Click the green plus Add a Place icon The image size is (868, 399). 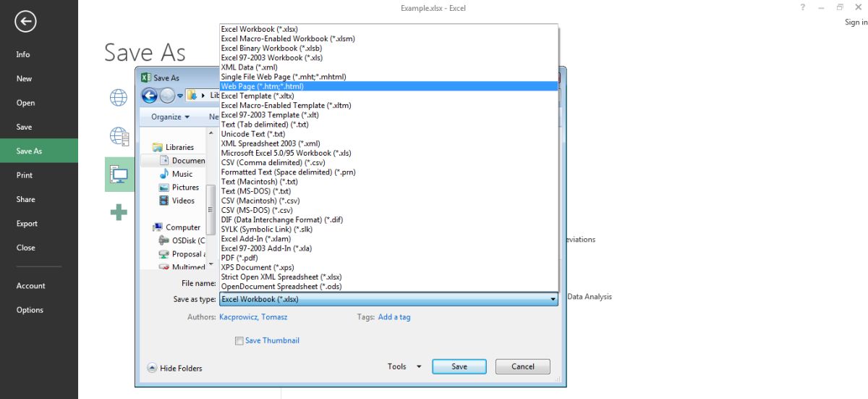click(x=118, y=211)
